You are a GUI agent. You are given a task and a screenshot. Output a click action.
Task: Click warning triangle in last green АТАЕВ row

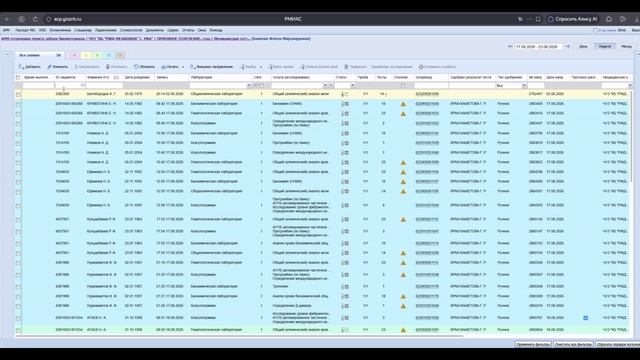[403, 330]
